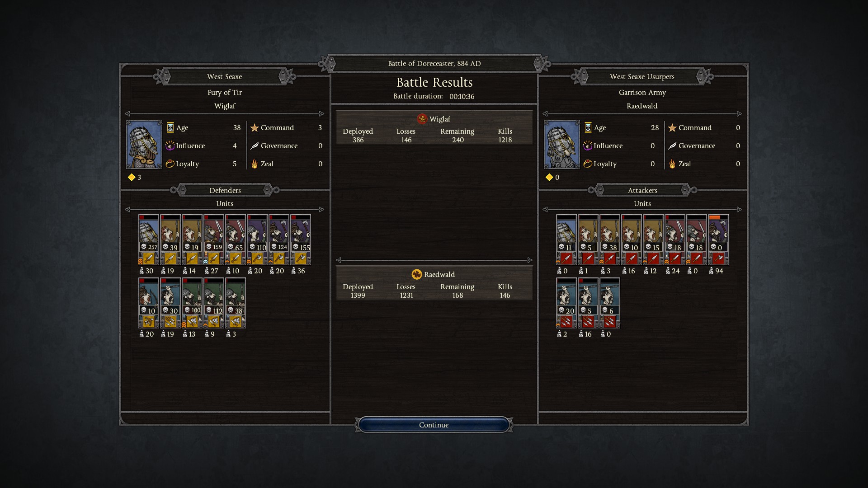Select Raedwald's general portrait
This screenshot has width=868, height=488.
[x=562, y=145]
